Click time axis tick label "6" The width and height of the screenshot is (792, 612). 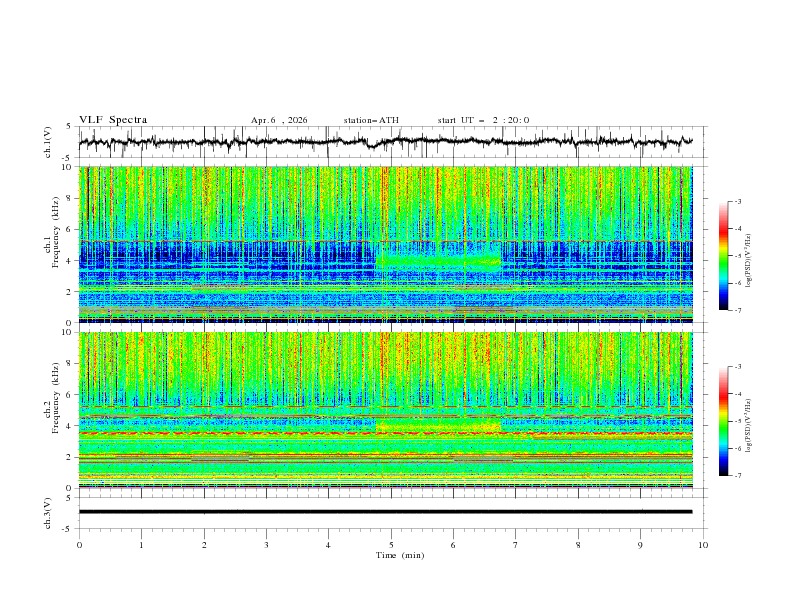[x=453, y=545]
